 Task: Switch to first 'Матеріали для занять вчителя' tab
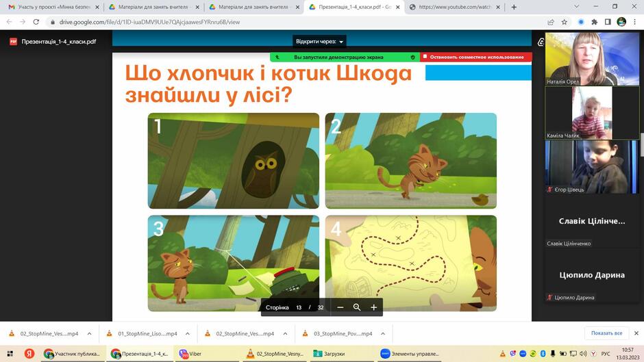click(x=154, y=7)
